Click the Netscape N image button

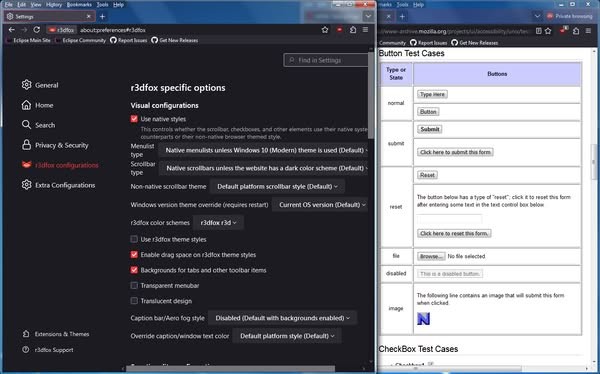(x=423, y=318)
